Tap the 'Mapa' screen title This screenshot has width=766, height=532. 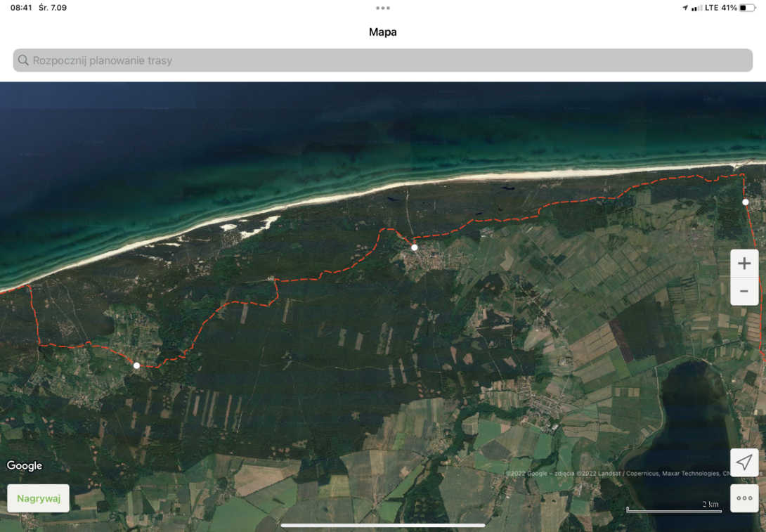pyautogui.click(x=383, y=32)
